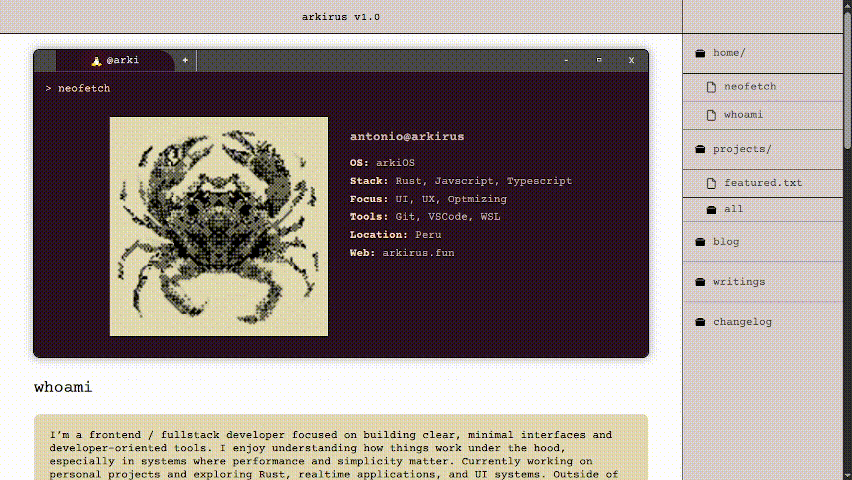Click the changelog folder icon
852x480 pixels.
click(701, 322)
